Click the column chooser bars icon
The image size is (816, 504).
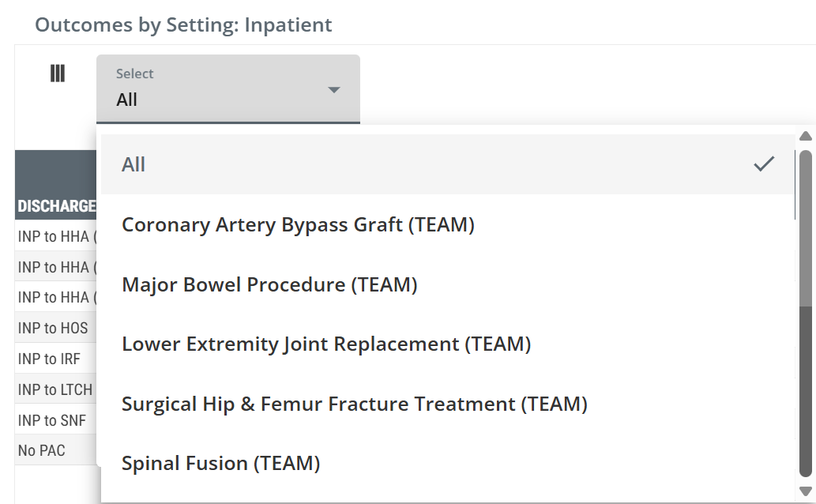(x=57, y=73)
